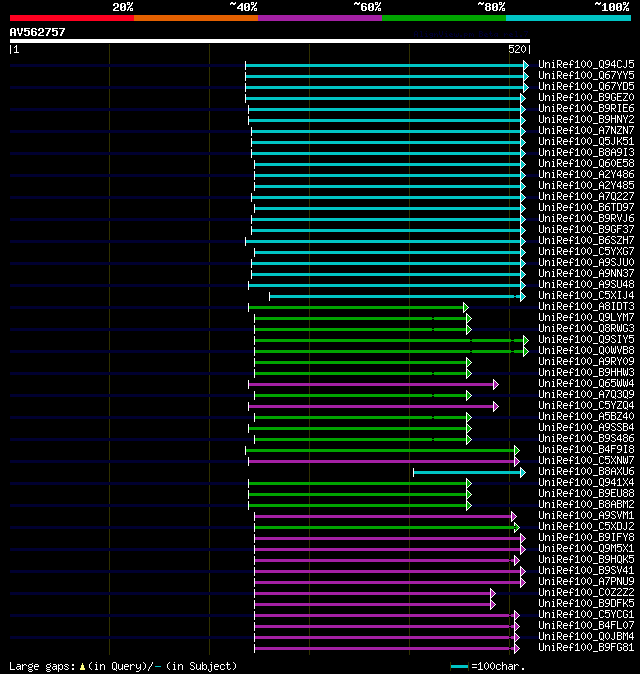The width and height of the screenshot is (640, 674).
Task: Click the green alignment bar for UniRef100_A8IDT3
Action: point(356,307)
